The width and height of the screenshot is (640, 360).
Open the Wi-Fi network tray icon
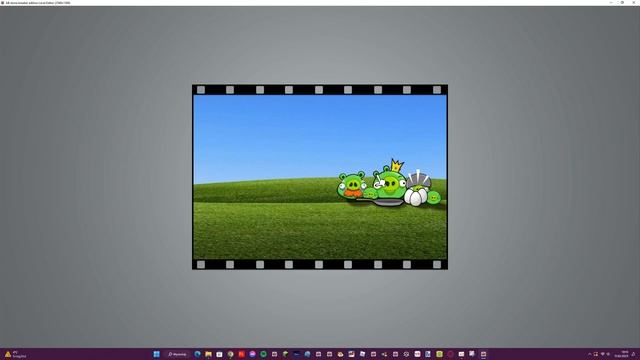pos(602,354)
